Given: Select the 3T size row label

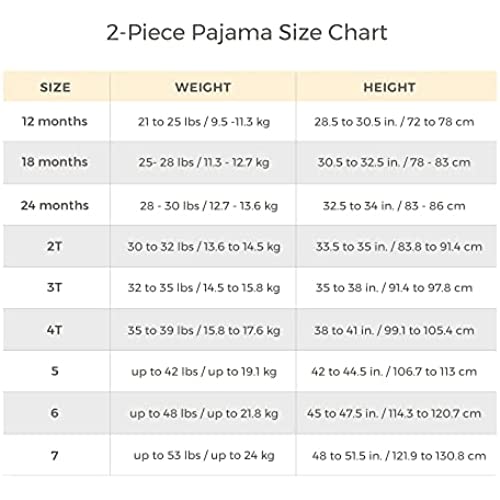Looking at the screenshot, I should point(55,287).
